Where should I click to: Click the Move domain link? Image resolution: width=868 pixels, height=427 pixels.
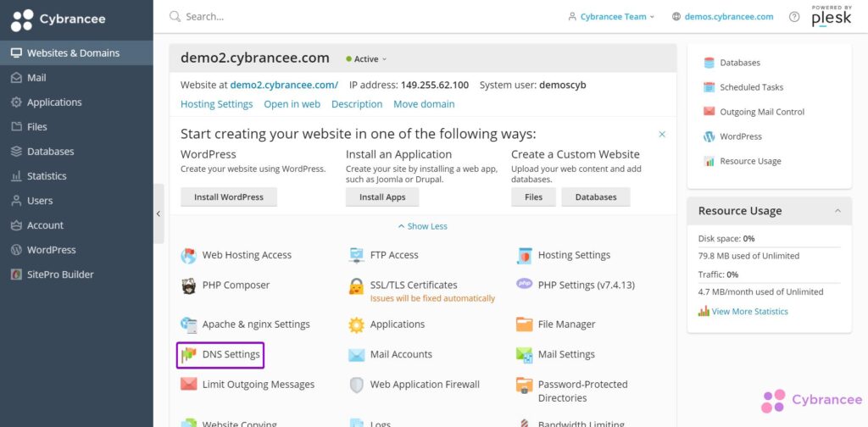pos(424,104)
